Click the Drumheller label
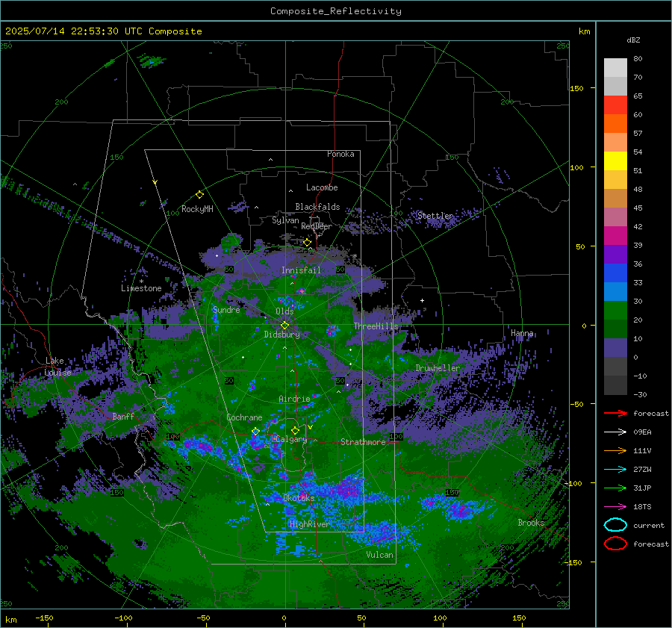Viewport: 672px width, 628px height. pos(438,368)
